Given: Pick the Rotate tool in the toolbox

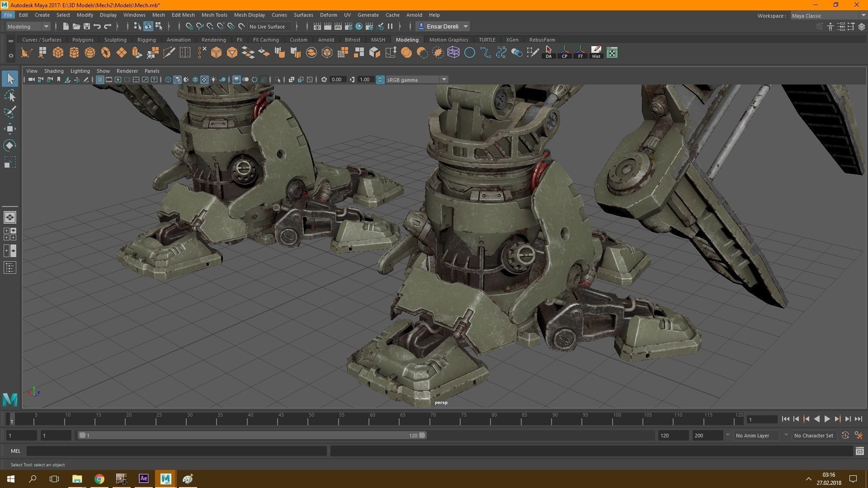Looking at the screenshot, I should pos(9,145).
